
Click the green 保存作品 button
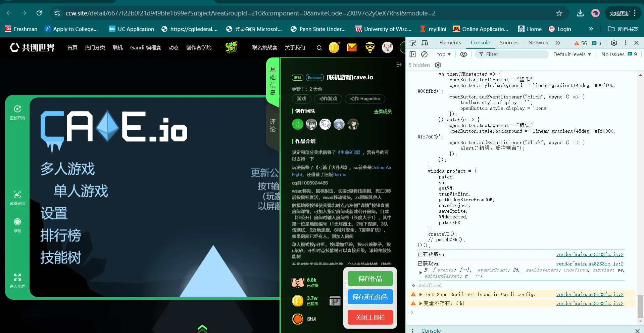tap(370, 279)
